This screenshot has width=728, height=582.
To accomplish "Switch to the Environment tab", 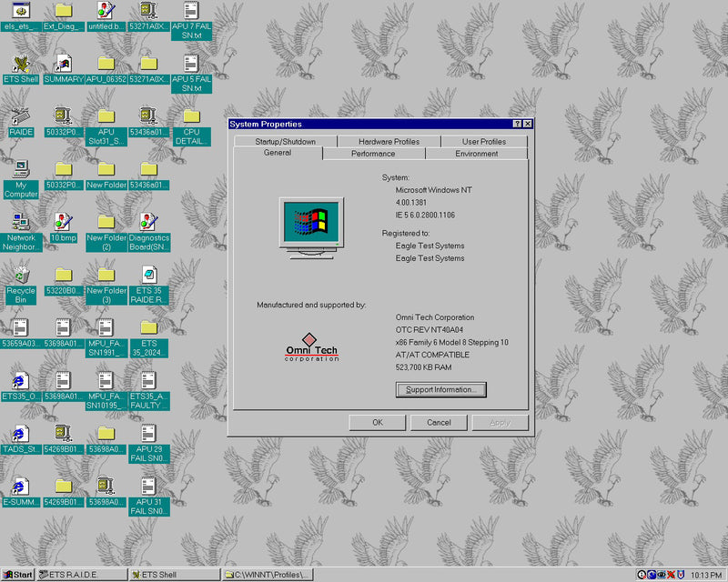I will pyautogui.click(x=478, y=154).
